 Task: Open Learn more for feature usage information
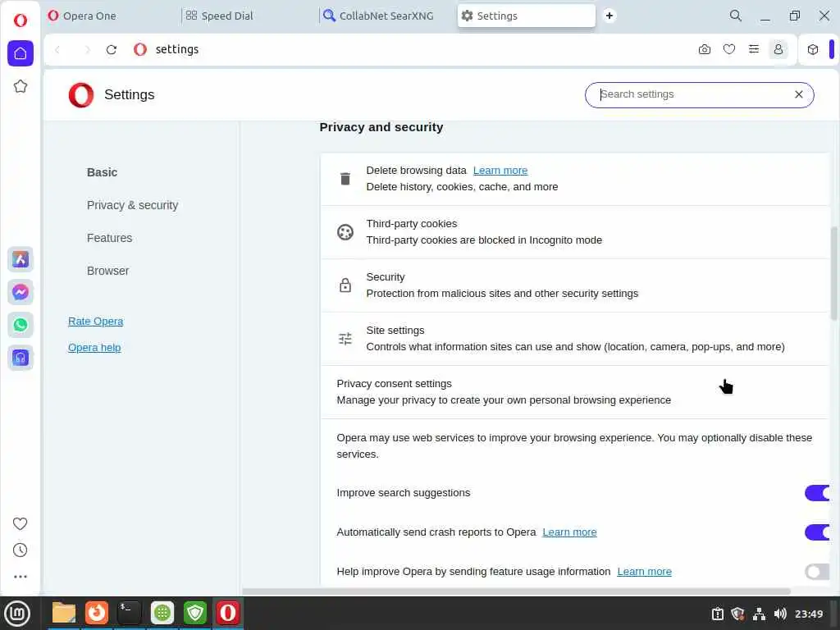[x=644, y=572]
